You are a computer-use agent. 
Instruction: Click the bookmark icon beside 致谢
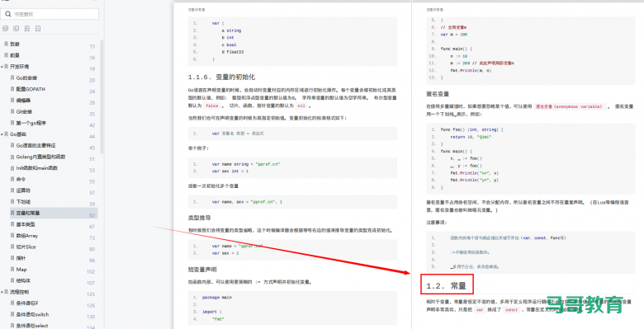pos(6,44)
